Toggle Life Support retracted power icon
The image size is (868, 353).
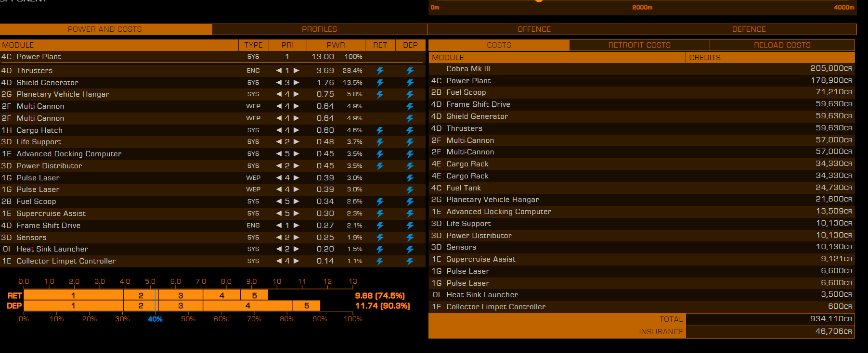pos(380,142)
